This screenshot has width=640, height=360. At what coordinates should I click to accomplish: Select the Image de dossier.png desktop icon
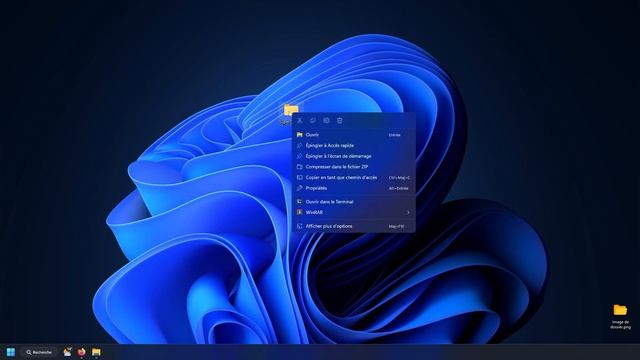(x=620, y=316)
